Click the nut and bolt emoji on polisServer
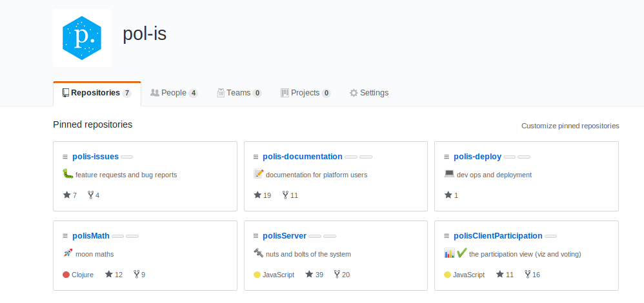Image resolution: width=644 pixels, height=303 pixels. coord(258,253)
